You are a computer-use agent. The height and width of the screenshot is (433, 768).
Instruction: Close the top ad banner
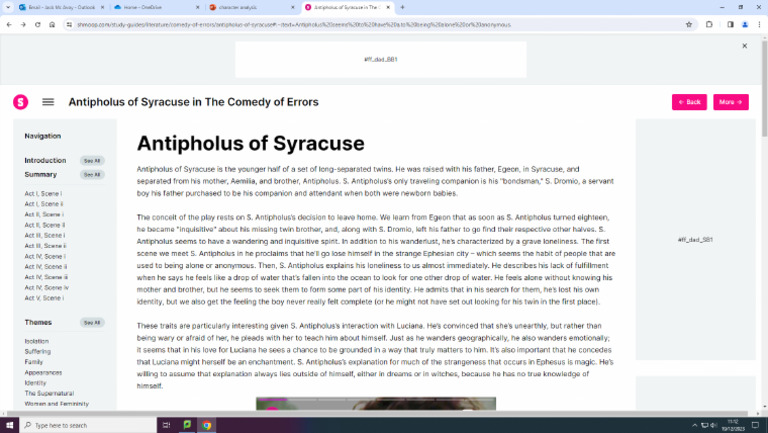point(744,46)
